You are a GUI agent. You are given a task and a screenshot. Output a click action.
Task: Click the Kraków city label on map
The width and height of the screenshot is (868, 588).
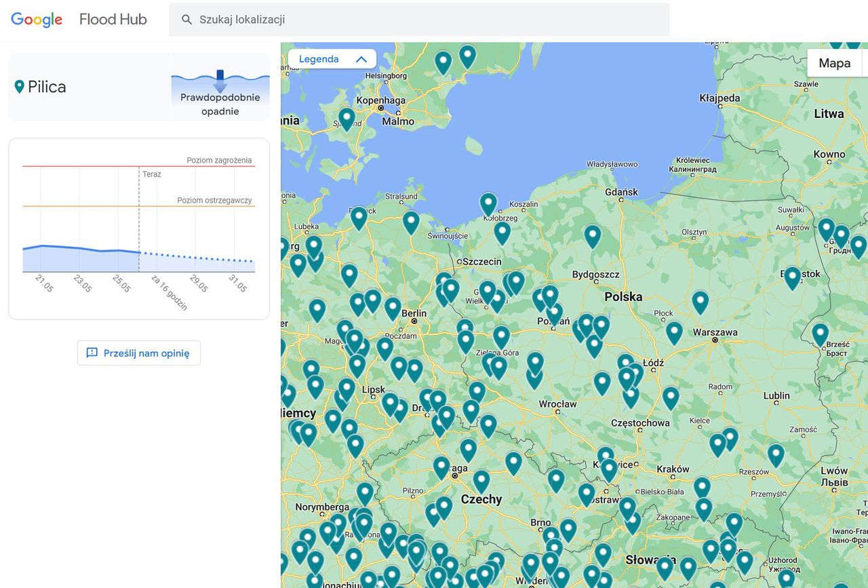(673, 469)
